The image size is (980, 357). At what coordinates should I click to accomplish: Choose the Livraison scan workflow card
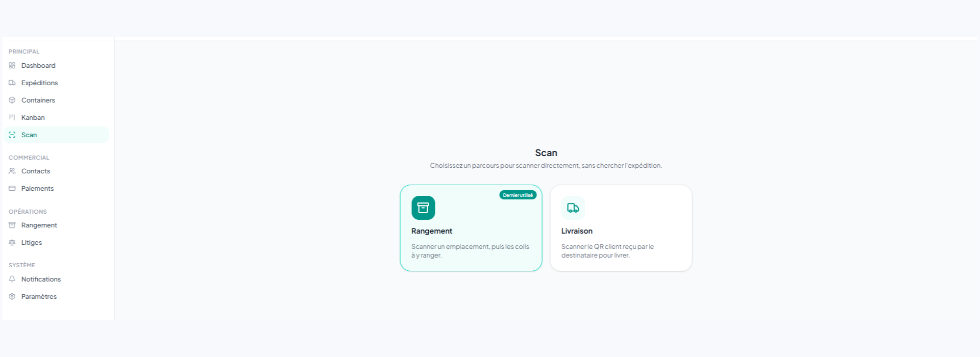point(621,228)
